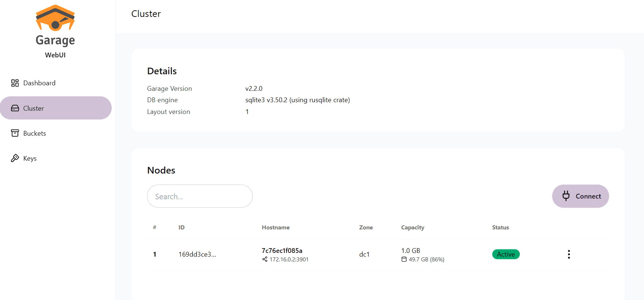The height and width of the screenshot is (300, 644).
Task: Click the Buckets archive icon
Action: point(15,133)
